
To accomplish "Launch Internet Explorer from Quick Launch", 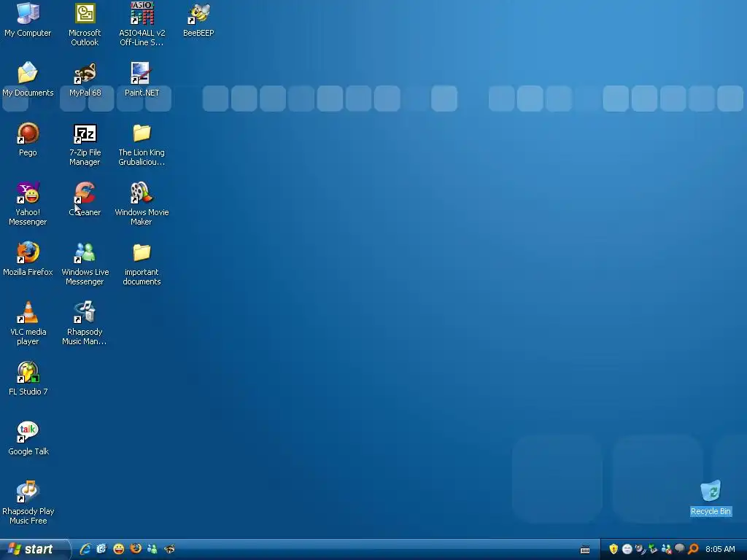I will pos(85,549).
